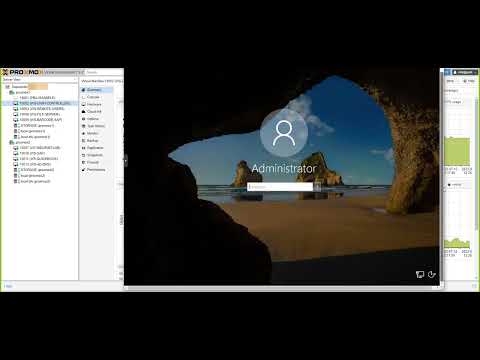Click the Windows login password field
This screenshot has width=480, height=360.
pyautogui.click(x=280, y=187)
